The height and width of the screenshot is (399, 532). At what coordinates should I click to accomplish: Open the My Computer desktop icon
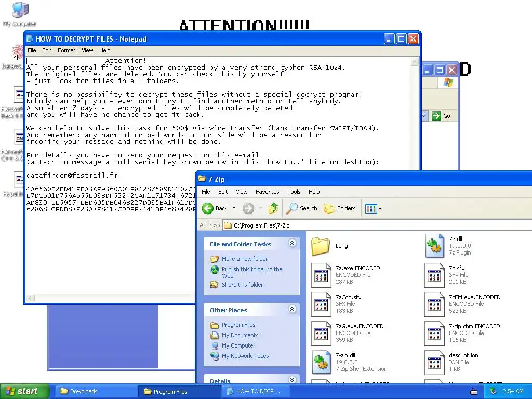(20, 14)
